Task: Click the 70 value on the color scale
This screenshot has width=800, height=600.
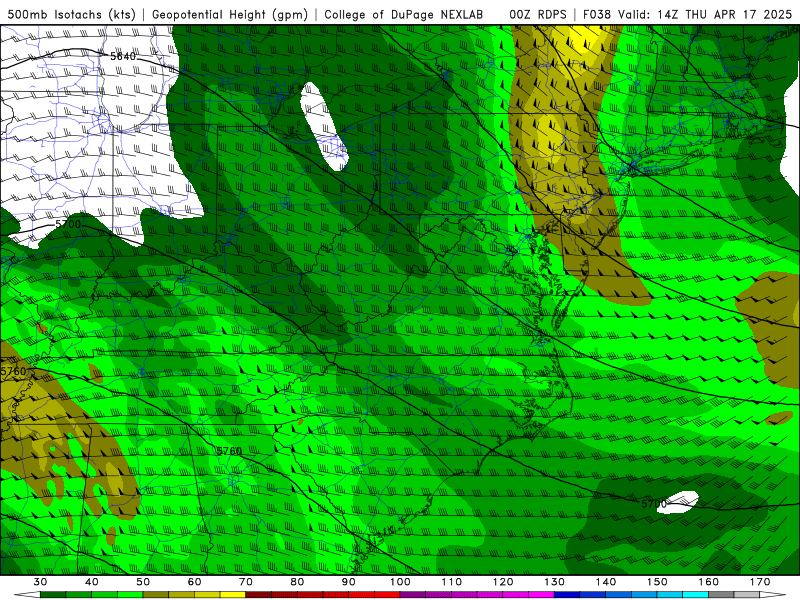Action: point(246,582)
